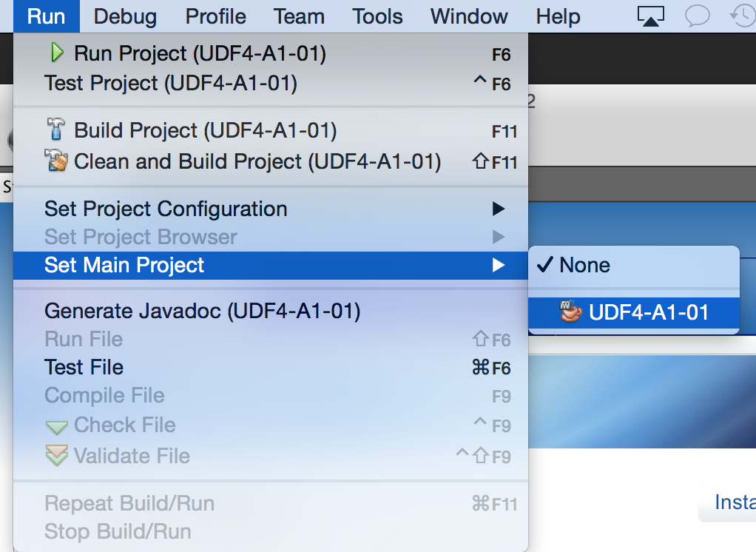Click the green Run Project play icon

click(57, 53)
